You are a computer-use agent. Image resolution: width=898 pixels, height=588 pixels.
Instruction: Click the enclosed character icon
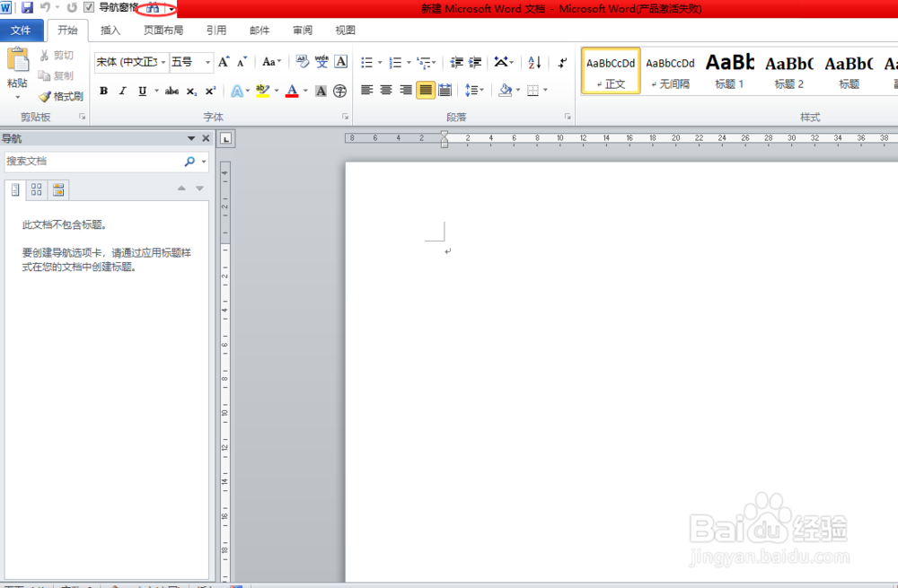tap(340, 91)
